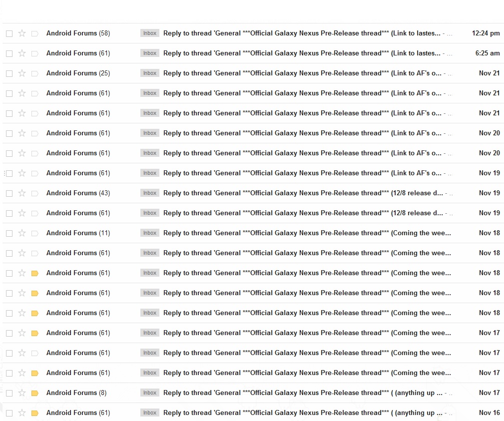Star the Android Forums (11) message

click(22, 233)
